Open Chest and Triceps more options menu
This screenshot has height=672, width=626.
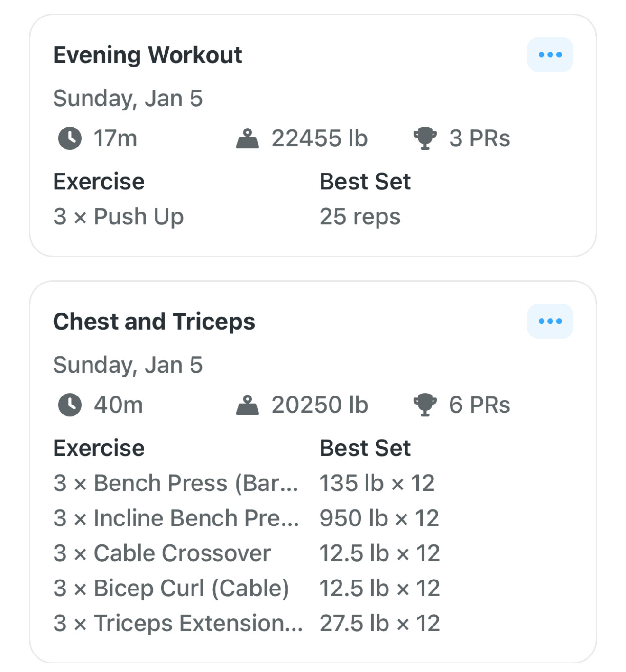pos(550,321)
